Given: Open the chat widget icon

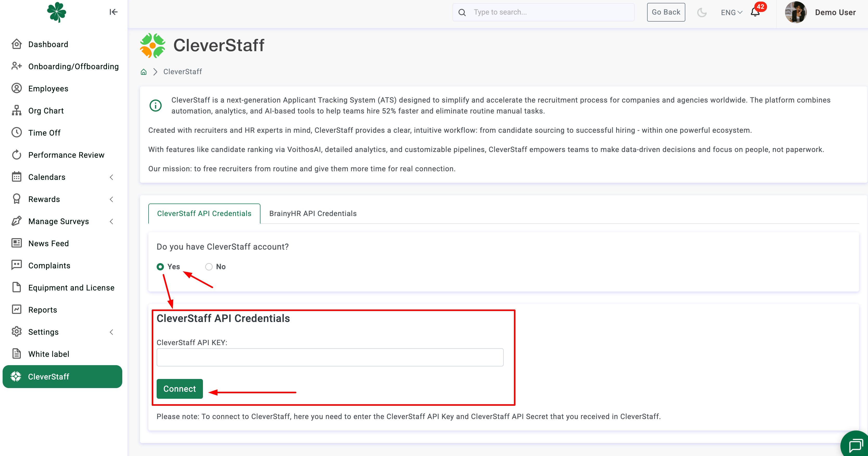Looking at the screenshot, I should 856,445.
